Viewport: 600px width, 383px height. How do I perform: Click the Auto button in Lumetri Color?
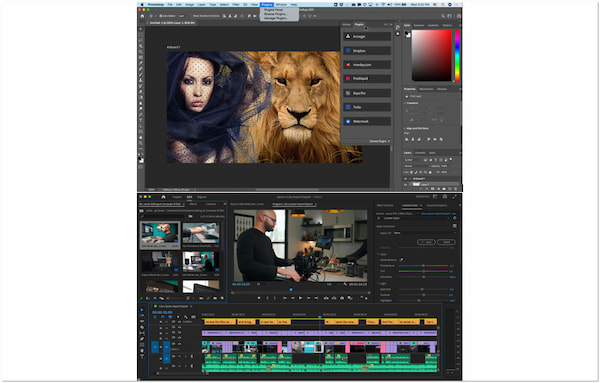[x=426, y=242]
